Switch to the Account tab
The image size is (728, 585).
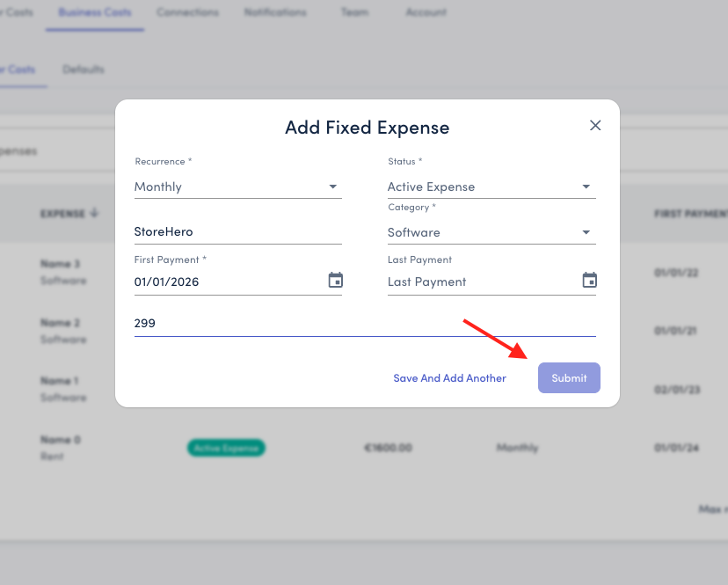coord(426,13)
